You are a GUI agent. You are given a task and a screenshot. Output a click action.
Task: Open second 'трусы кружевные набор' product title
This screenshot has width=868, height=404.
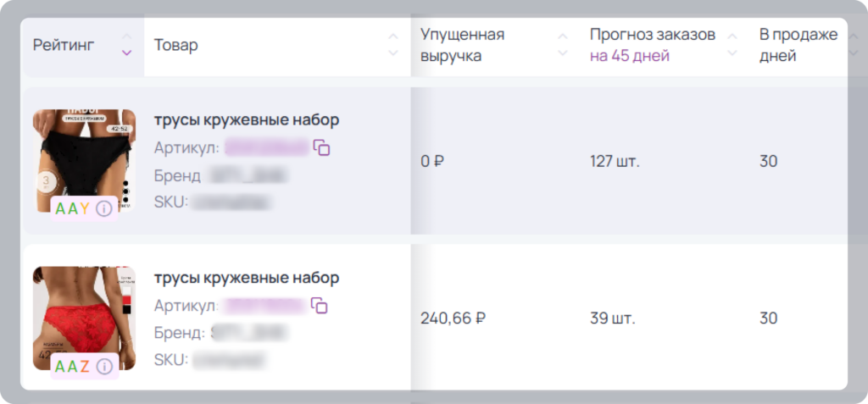click(247, 278)
